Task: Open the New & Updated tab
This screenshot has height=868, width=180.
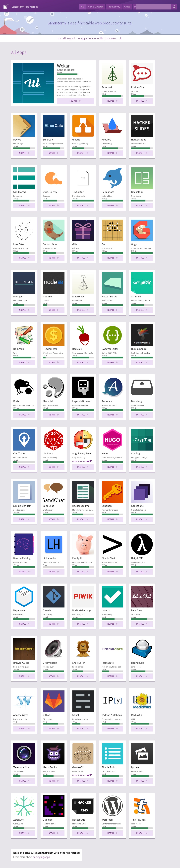Action: (96, 7)
